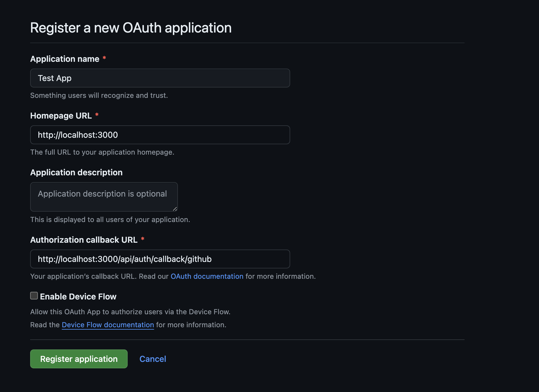Click the "Authorization callback URL" field label

pyautogui.click(x=84, y=240)
